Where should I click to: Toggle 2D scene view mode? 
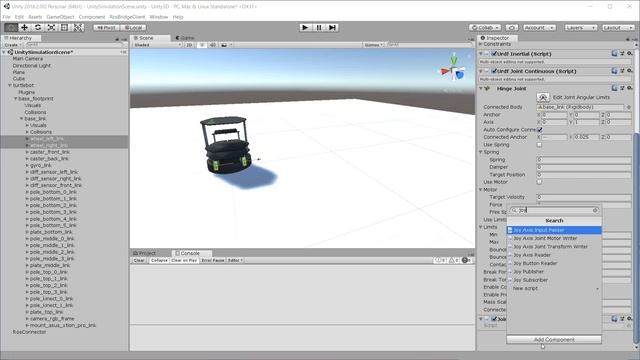pos(189,45)
